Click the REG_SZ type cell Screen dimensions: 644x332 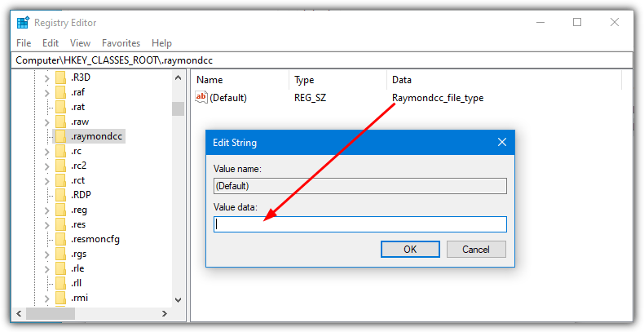(310, 98)
